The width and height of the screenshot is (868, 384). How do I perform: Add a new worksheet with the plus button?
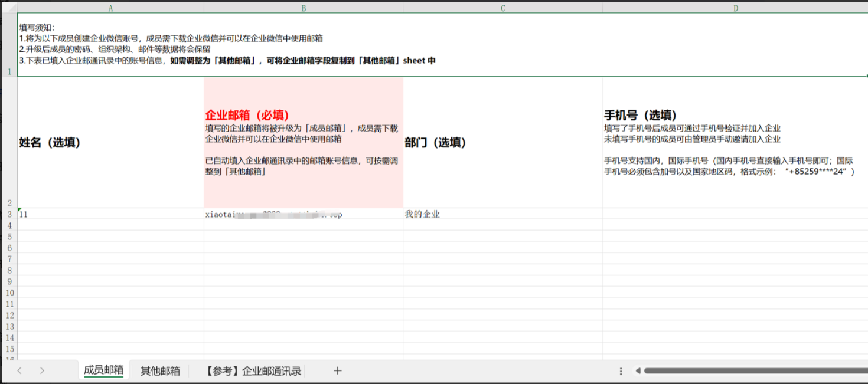pos(337,370)
